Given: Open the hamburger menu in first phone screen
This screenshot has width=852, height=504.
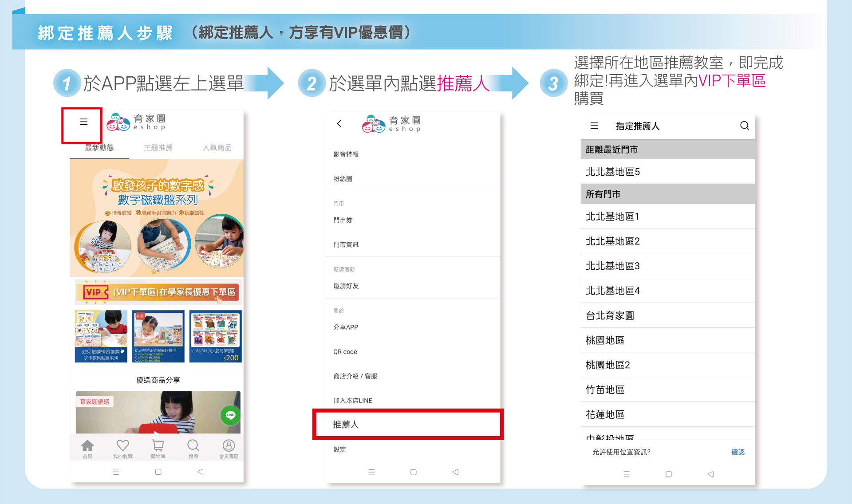Looking at the screenshot, I should (83, 122).
